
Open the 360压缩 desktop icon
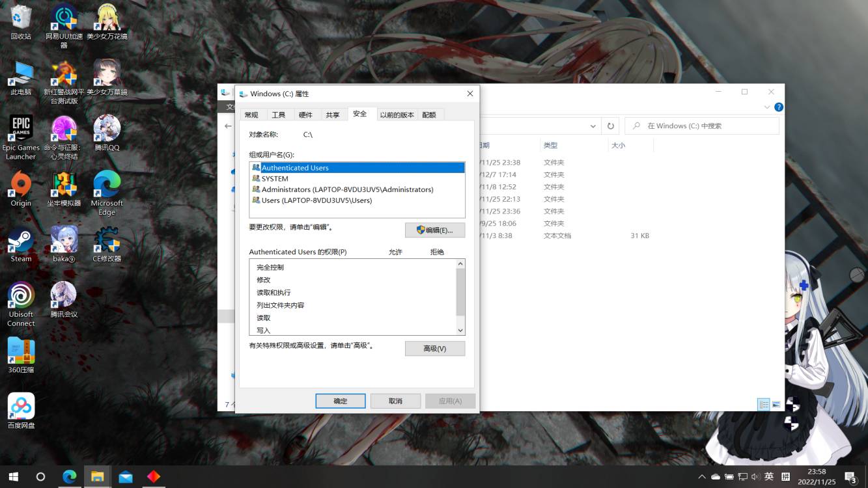(21, 355)
